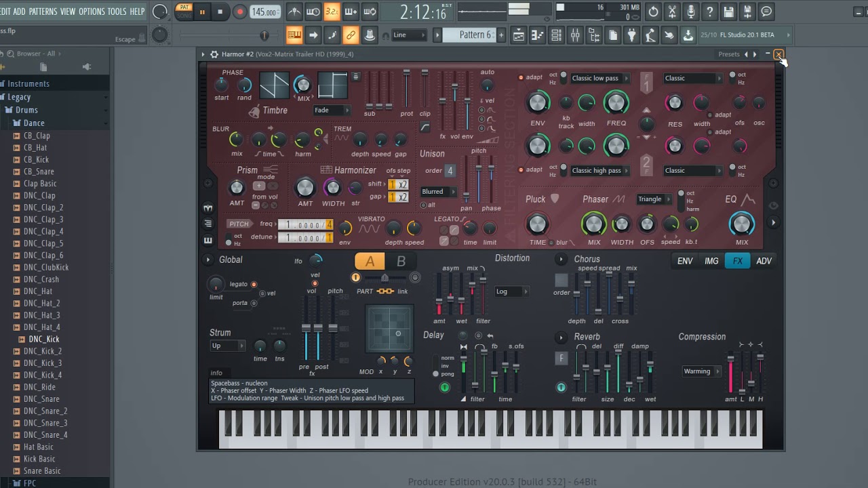Click the clip curve shape icon

click(425, 127)
